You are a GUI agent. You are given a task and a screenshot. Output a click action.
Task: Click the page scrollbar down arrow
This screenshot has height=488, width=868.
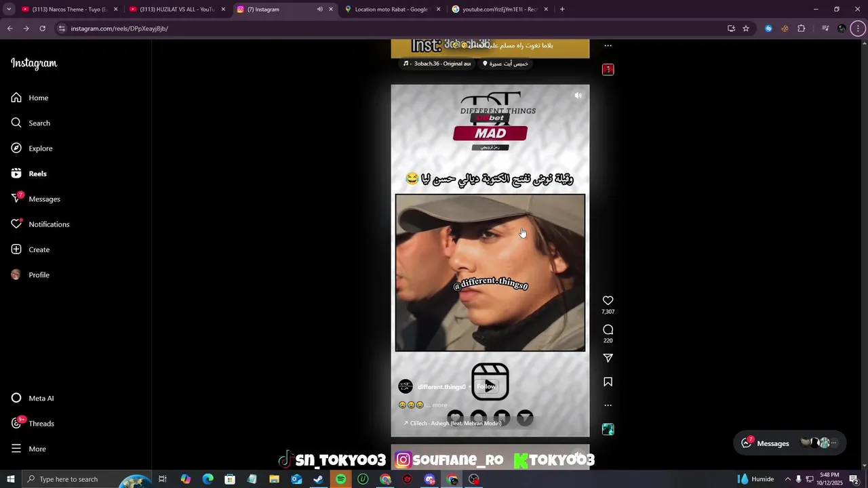click(x=864, y=467)
